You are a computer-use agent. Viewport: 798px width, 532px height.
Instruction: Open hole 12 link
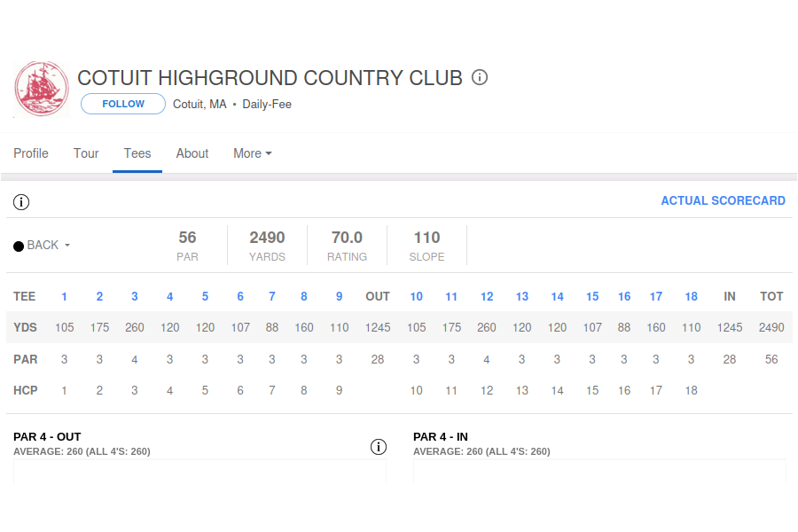tap(487, 297)
